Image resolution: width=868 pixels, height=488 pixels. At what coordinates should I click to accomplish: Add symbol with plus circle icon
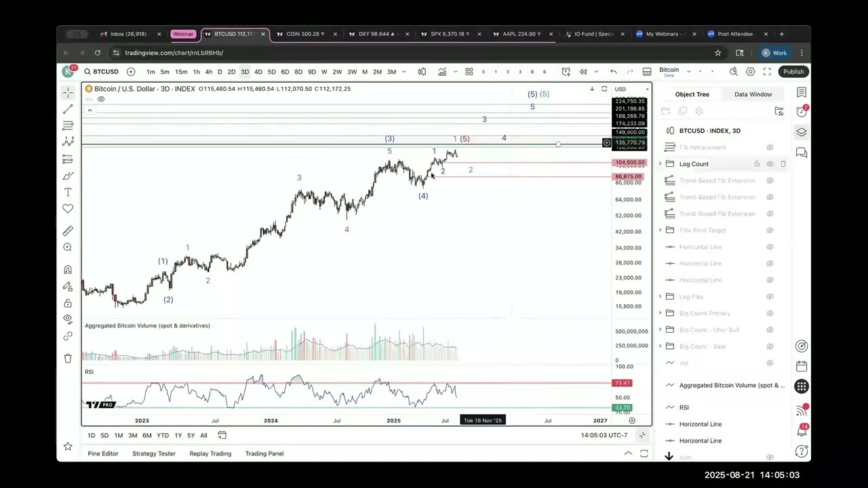[x=131, y=72]
